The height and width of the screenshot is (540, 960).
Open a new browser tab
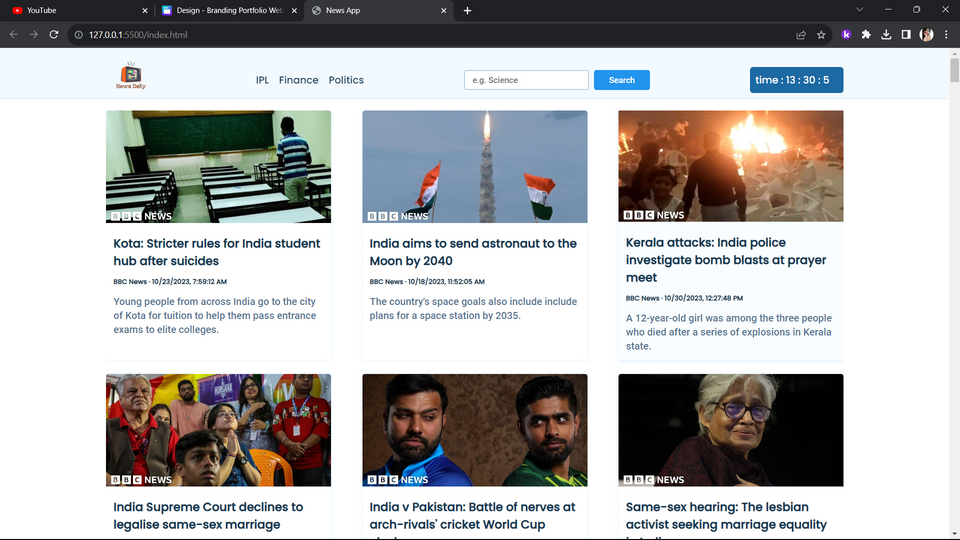467,10
